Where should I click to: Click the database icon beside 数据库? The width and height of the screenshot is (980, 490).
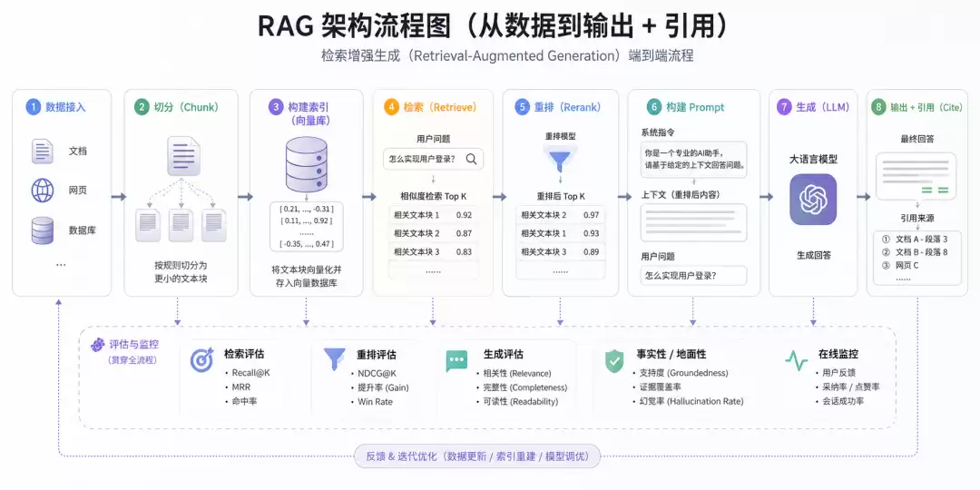pyautogui.click(x=43, y=230)
